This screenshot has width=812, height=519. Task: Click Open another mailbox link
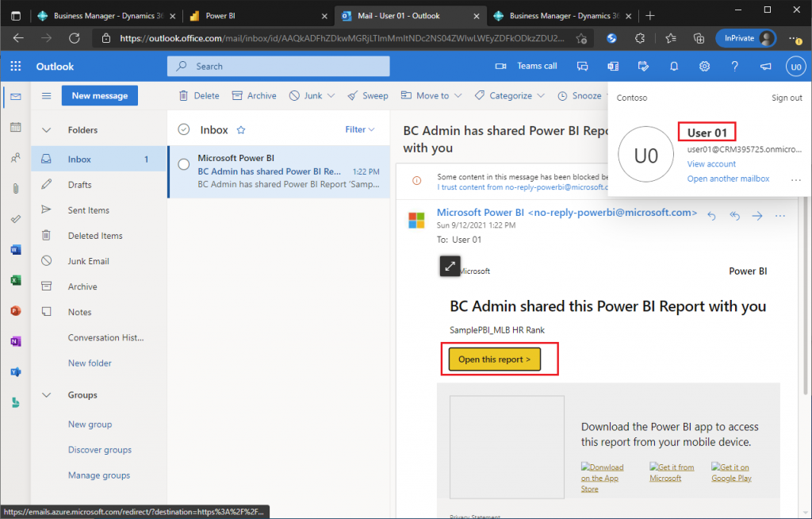(x=728, y=179)
